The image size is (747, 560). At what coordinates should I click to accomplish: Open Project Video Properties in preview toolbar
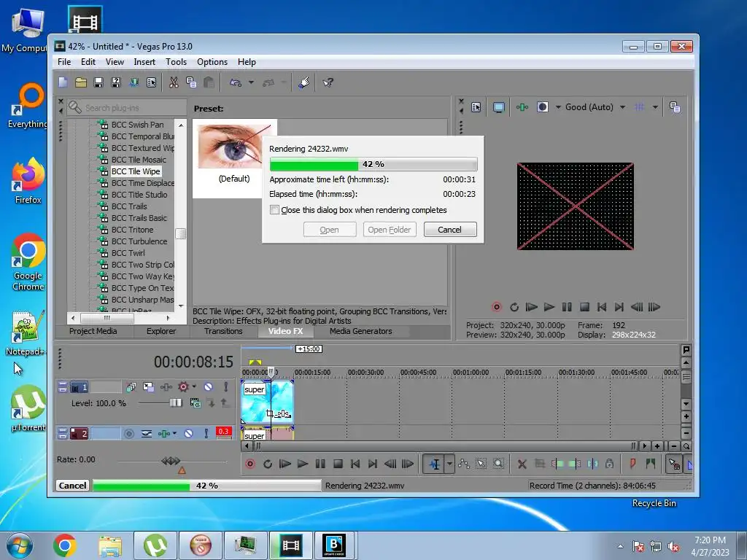click(476, 107)
